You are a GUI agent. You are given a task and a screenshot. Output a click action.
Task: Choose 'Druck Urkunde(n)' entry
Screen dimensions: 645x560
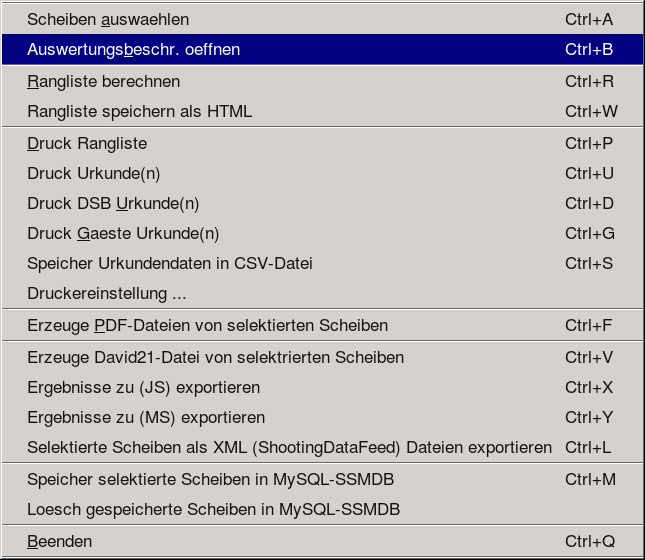(94, 173)
